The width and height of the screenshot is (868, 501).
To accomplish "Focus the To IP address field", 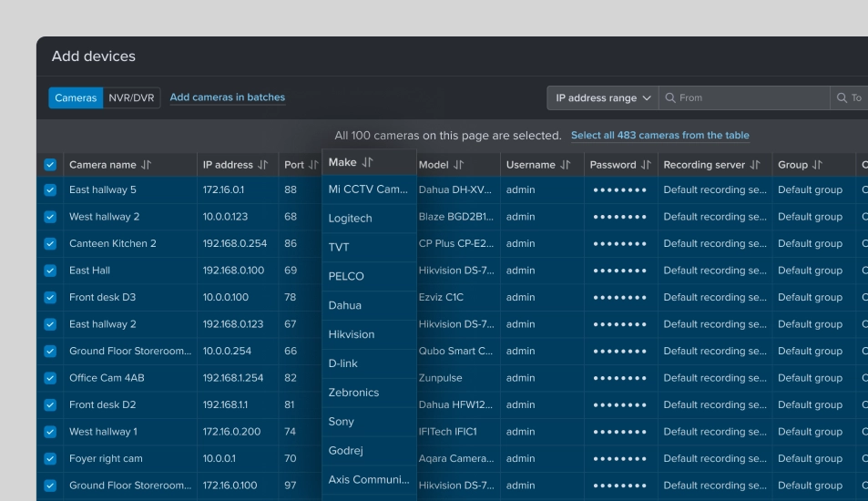I will coord(850,98).
